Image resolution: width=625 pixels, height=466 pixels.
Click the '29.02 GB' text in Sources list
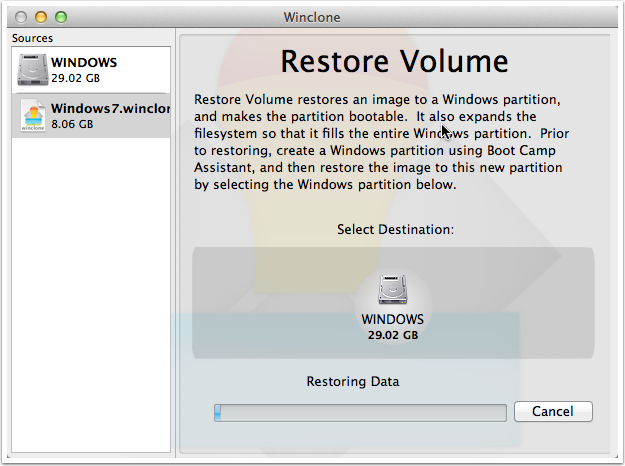click(75, 78)
